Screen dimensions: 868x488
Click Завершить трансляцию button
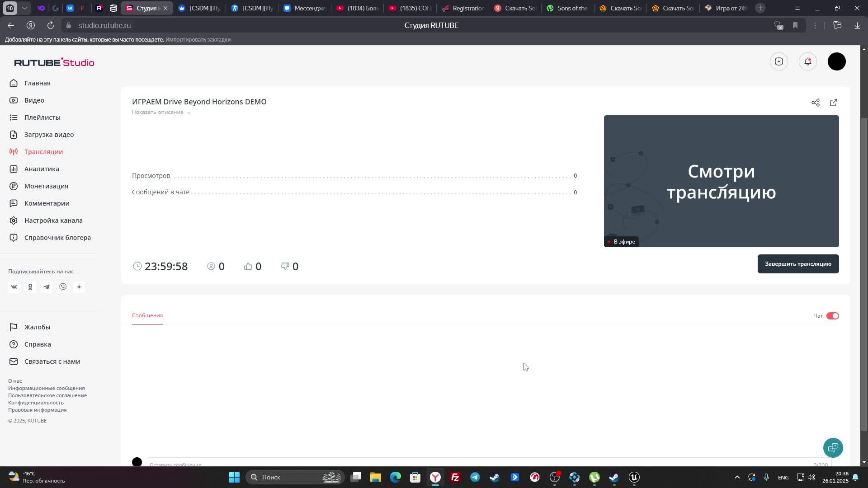[798, 264]
